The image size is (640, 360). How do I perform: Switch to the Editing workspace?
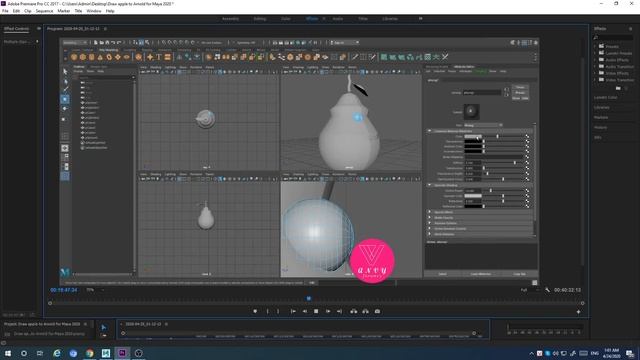260,19
